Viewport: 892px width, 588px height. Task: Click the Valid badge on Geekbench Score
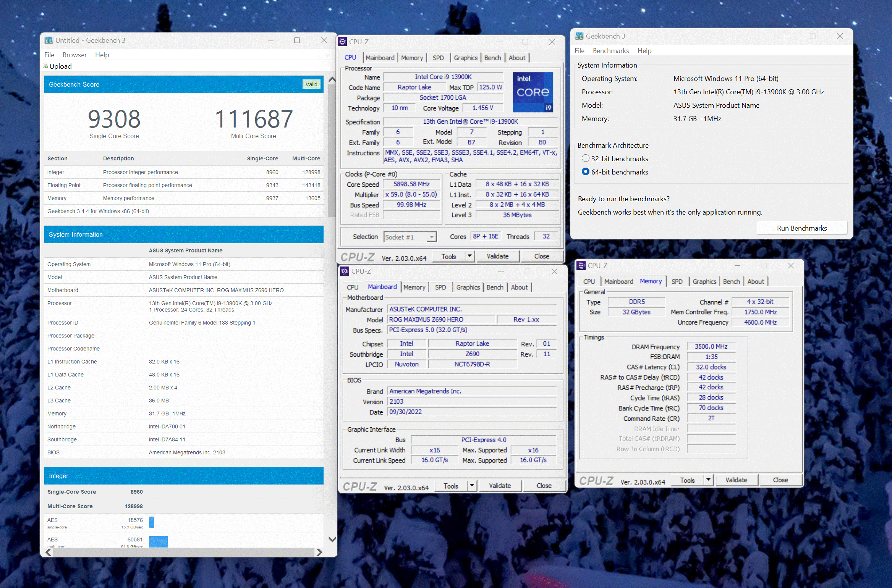click(311, 84)
